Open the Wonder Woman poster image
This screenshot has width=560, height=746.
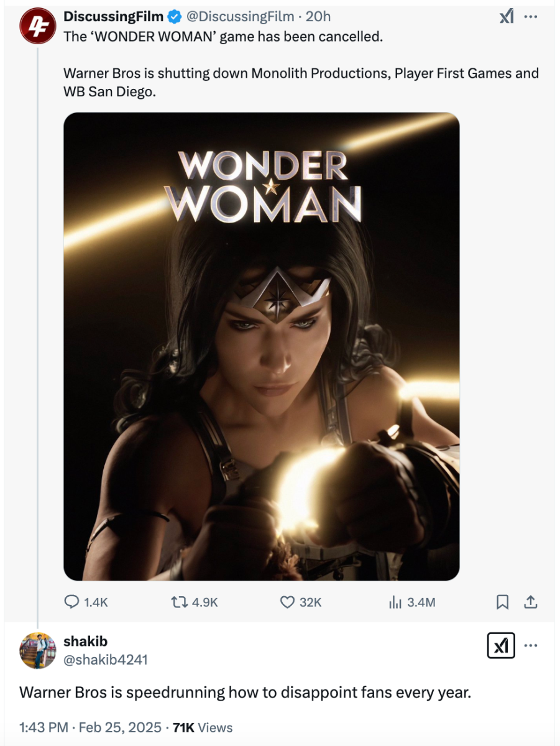[x=261, y=346]
